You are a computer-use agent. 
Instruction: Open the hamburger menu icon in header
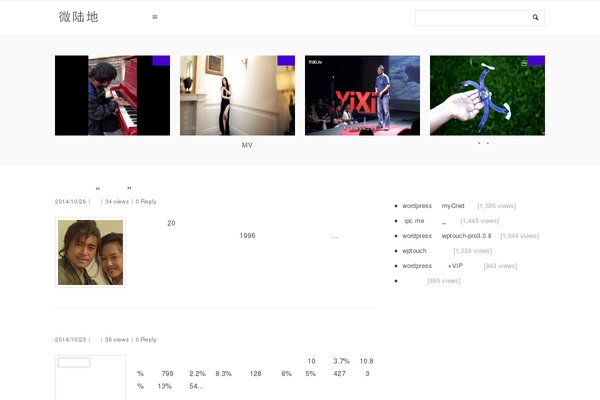155,17
